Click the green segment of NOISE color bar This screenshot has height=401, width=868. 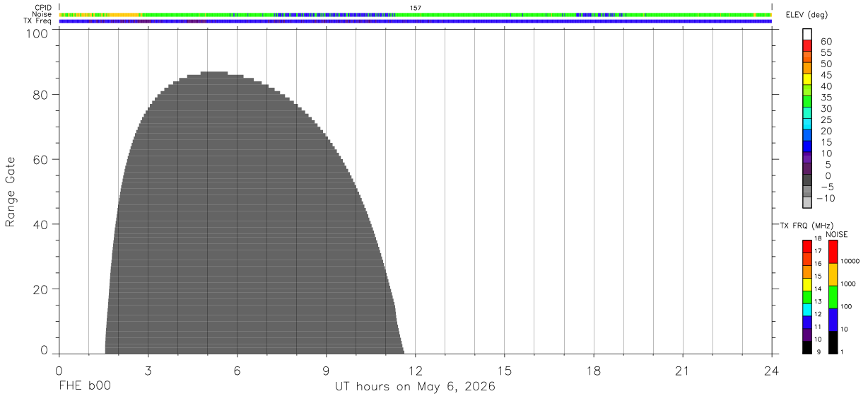pos(833,297)
